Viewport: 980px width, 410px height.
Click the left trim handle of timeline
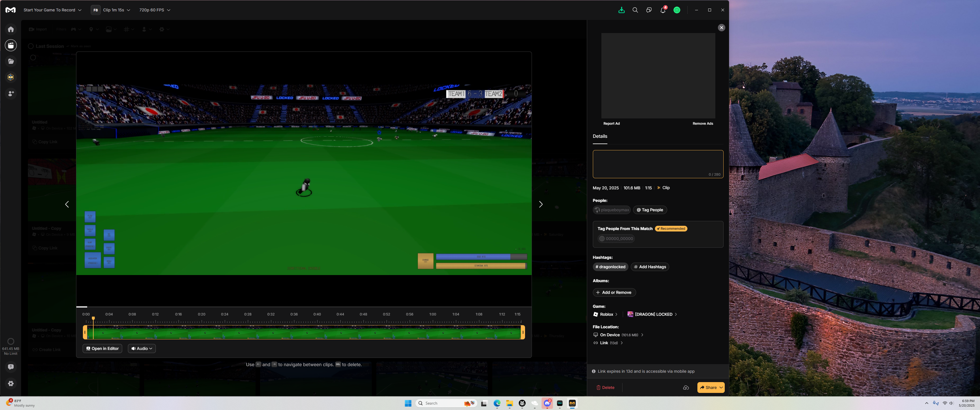click(85, 332)
